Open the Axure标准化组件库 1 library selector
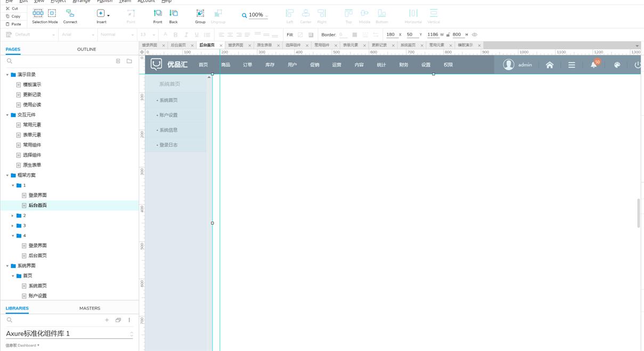This screenshot has width=644, height=351. point(69,333)
